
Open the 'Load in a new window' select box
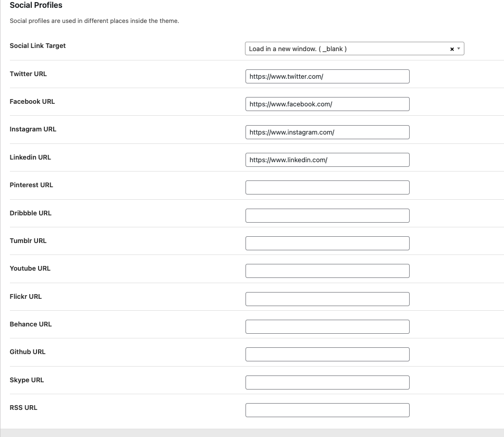tap(344, 49)
